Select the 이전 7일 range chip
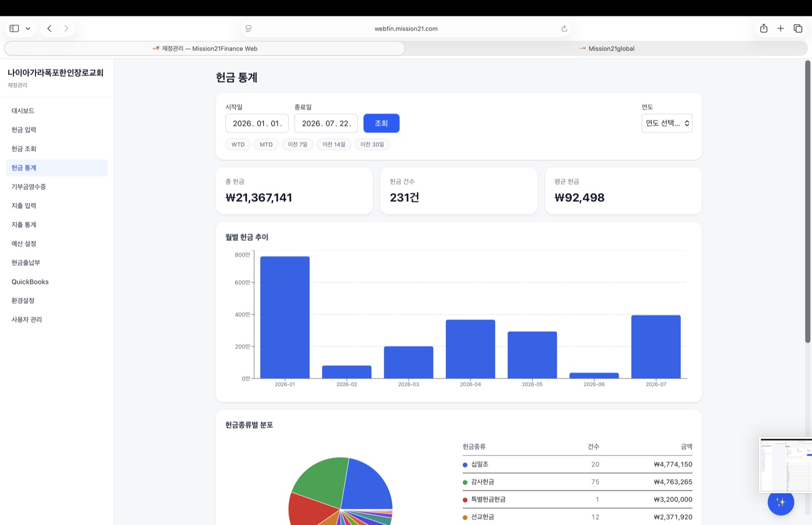Viewport: 812px width, 525px height. point(298,145)
